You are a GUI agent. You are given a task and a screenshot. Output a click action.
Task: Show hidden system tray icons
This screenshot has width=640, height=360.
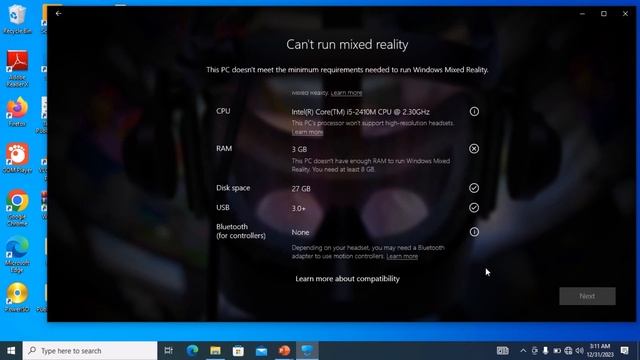pos(523,351)
